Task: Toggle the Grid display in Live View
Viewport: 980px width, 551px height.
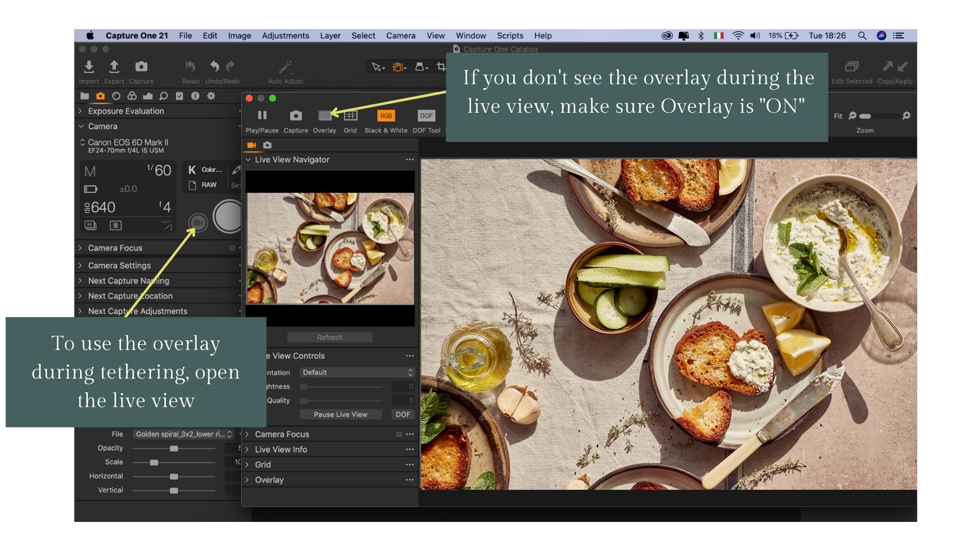Action: [351, 116]
